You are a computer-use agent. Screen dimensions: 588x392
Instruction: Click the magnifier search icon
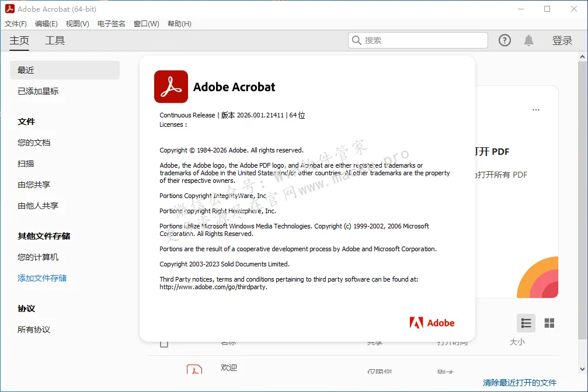(x=356, y=40)
